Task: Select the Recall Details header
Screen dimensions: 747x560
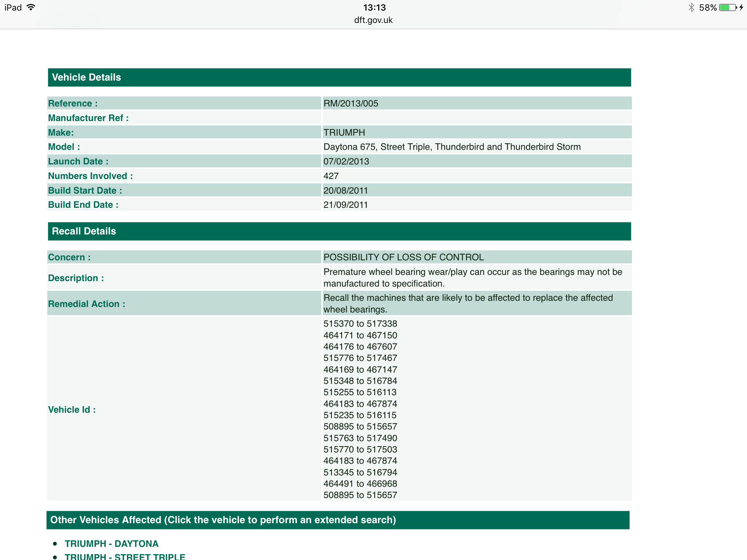Action: click(x=339, y=231)
